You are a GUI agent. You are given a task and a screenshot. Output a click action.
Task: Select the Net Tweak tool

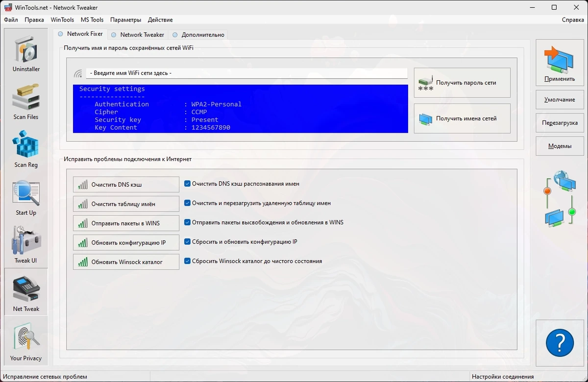click(26, 292)
